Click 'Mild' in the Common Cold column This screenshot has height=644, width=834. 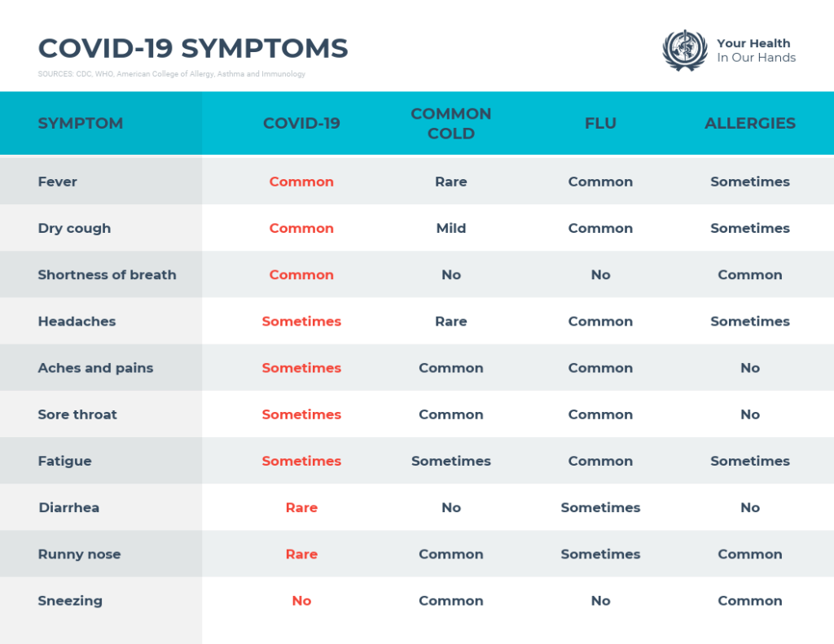click(451, 228)
